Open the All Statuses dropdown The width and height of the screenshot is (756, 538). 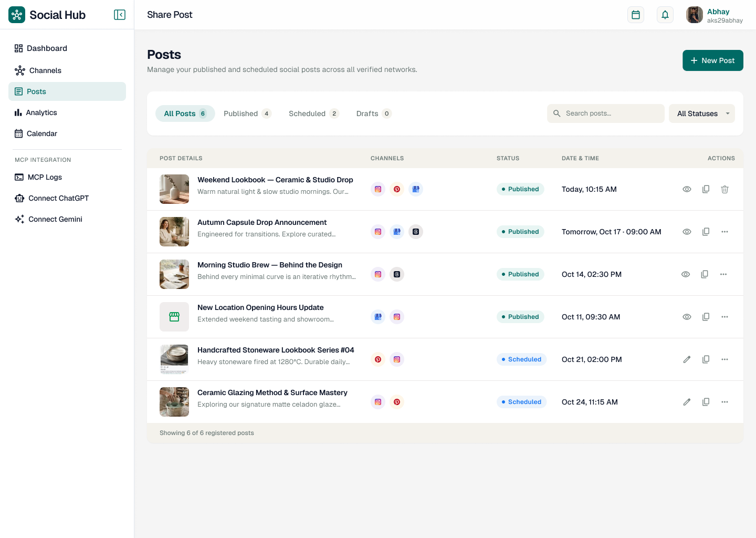702,113
